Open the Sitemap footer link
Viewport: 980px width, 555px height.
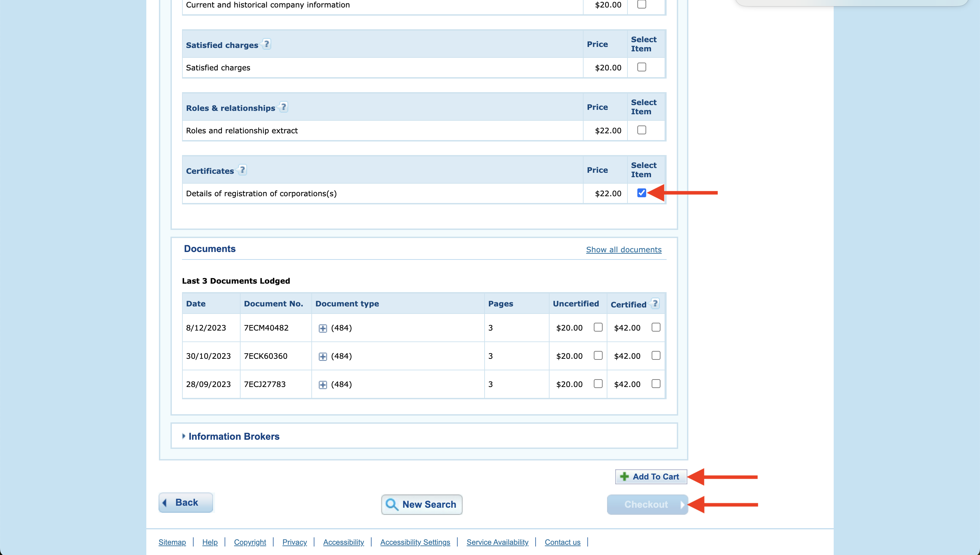[172, 542]
